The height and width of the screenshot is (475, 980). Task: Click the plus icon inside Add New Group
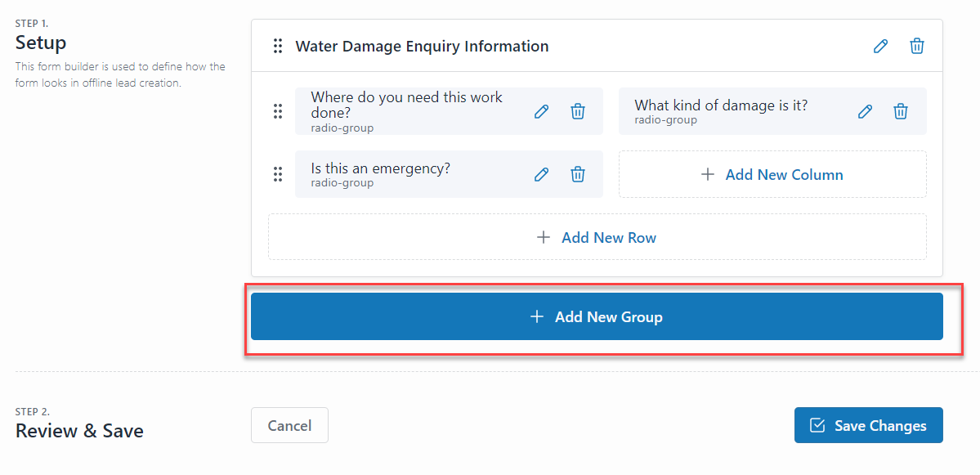coord(537,316)
